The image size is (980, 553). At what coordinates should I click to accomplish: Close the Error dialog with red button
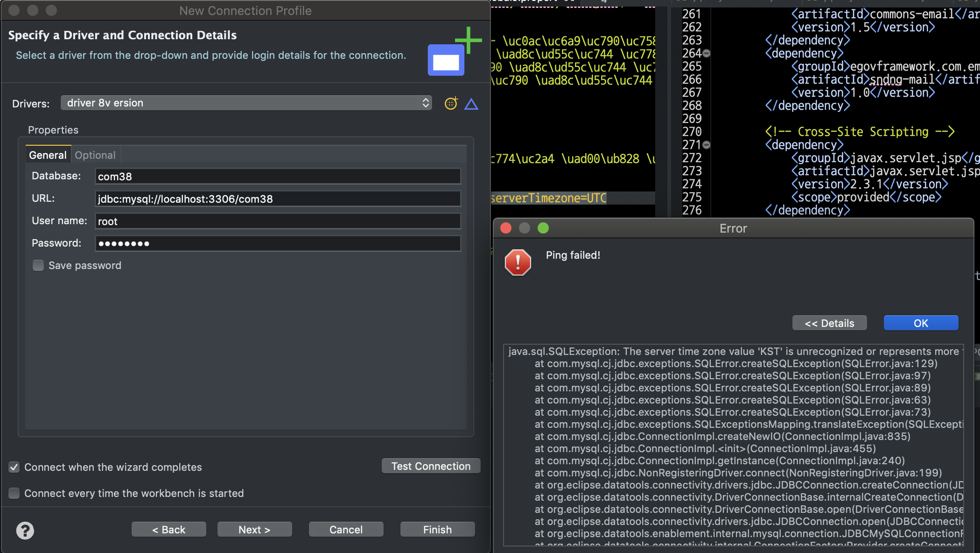coord(506,228)
